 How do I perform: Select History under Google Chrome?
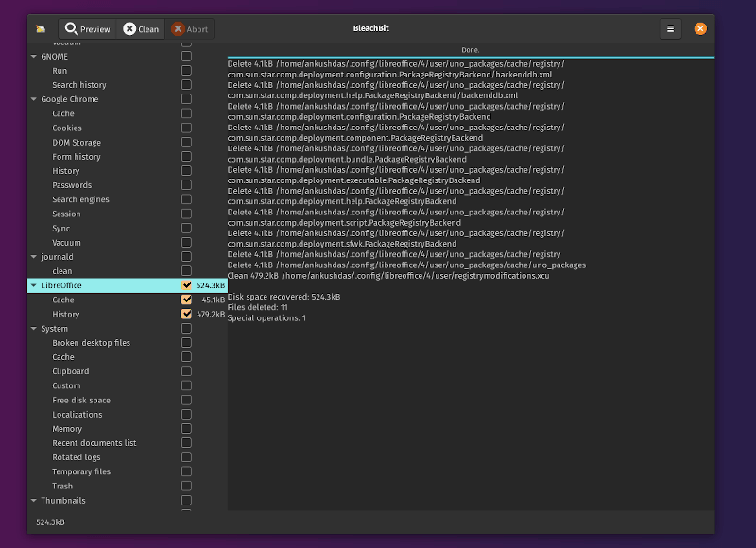click(x=65, y=171)
